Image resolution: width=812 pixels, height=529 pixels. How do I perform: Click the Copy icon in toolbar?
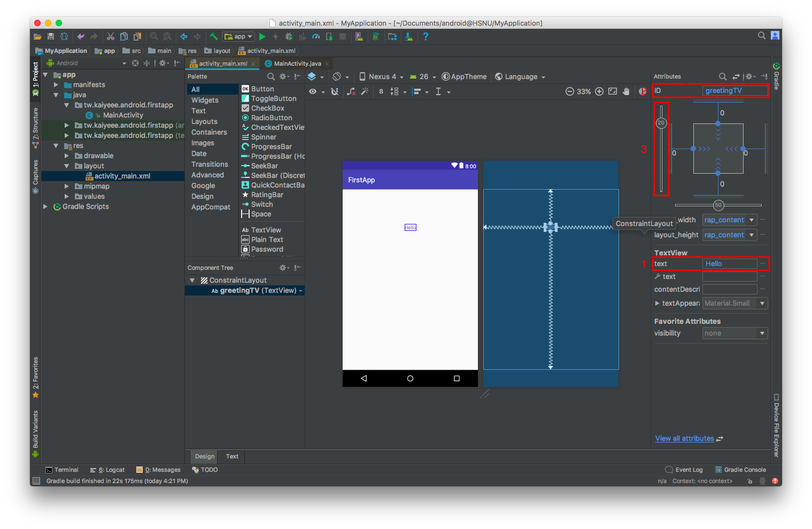123,36
